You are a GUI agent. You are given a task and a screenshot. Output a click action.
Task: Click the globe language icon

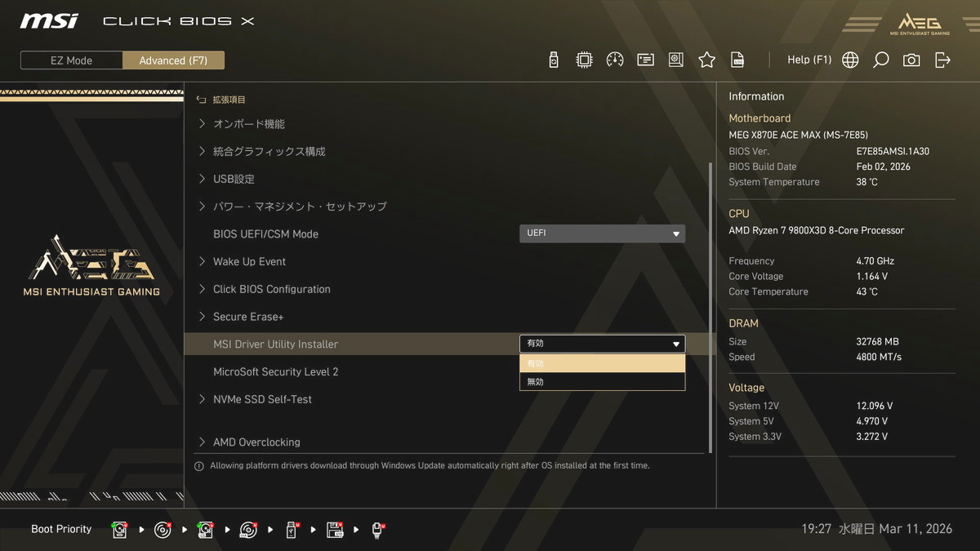(x=850, y=60)
